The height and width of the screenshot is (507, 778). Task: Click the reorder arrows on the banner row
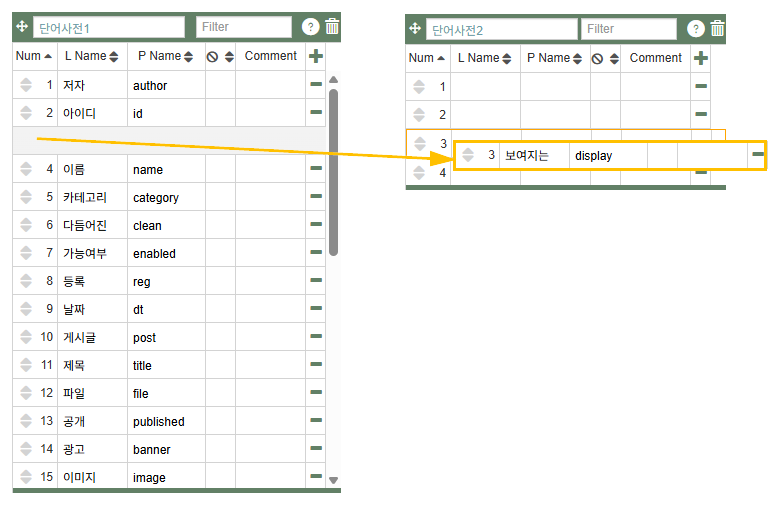(x=26, y=450)
